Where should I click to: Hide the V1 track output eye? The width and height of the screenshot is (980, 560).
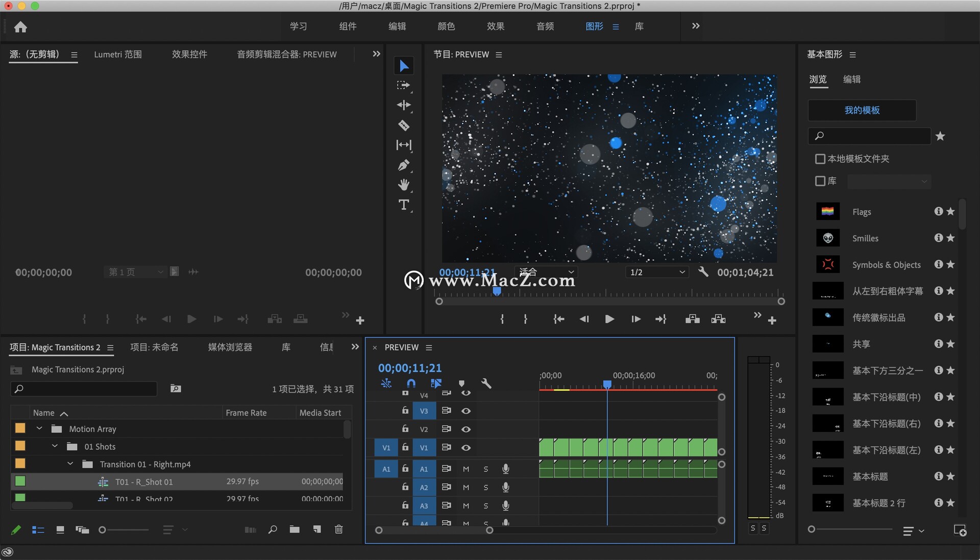tap(465, 448)
